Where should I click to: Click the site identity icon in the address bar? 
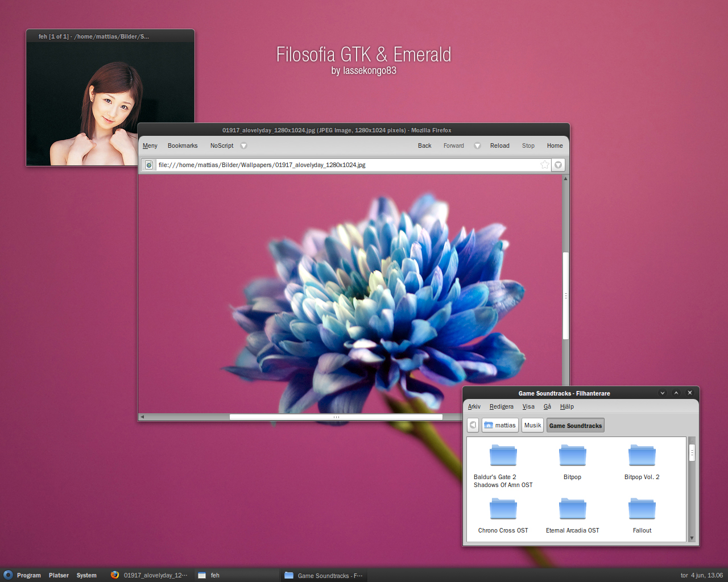(149, 165)
